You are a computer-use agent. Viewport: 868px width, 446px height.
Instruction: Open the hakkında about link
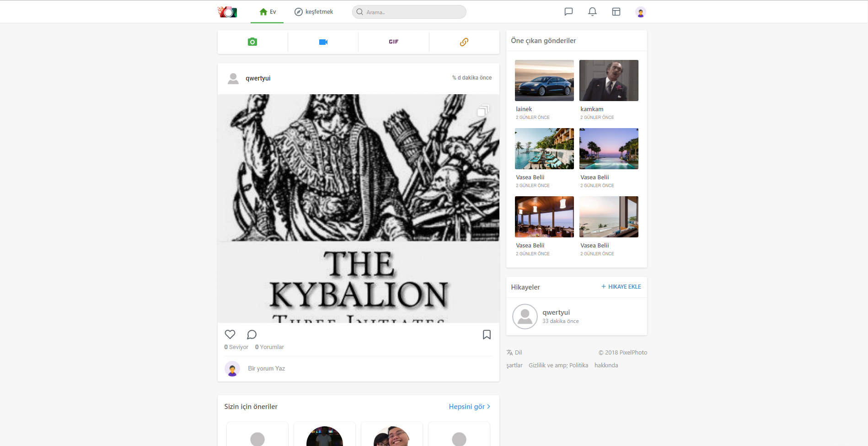(606, 365)
